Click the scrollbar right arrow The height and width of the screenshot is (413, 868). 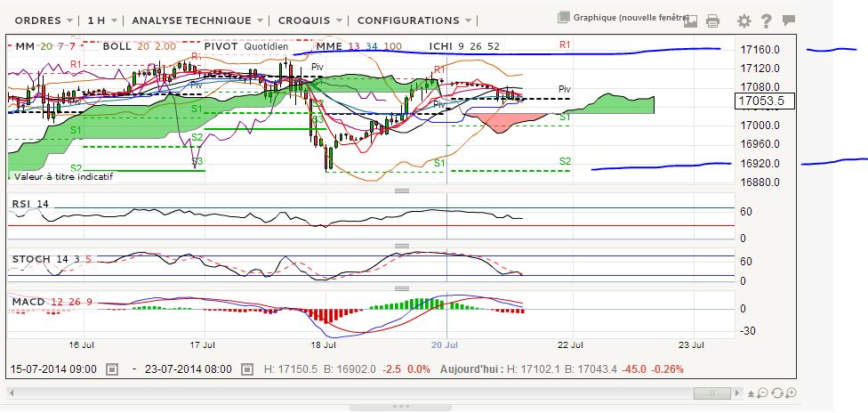pyautogui.click(x=736, y=393)
